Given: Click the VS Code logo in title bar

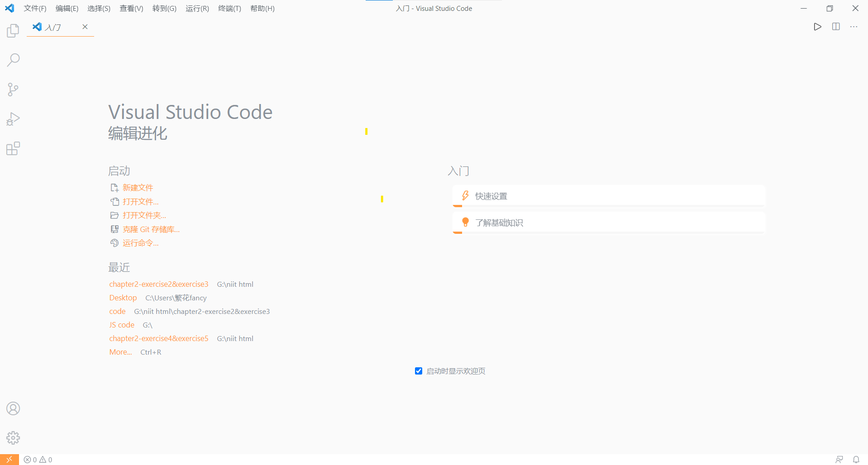Looking at the screenshot, I should pyautogui.click(x=10, y=8).
